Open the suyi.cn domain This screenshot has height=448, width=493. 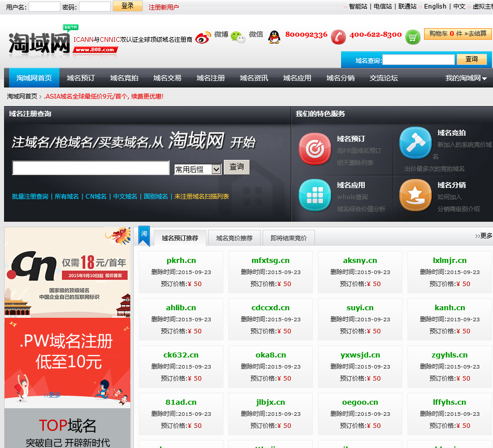tap(360, 308)
